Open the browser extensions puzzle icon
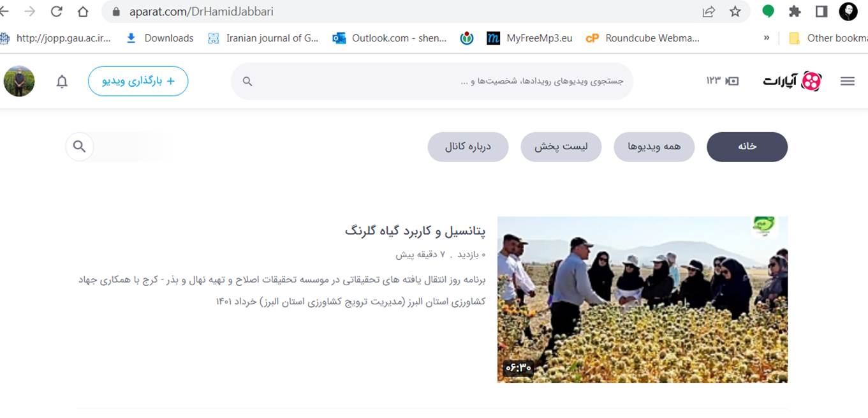868x418 pixels. (x=795, y=11)
